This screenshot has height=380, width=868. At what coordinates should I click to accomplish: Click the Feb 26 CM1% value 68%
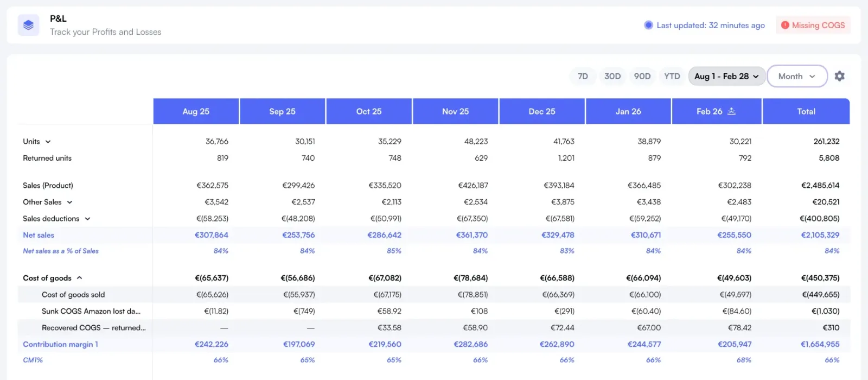744,360
